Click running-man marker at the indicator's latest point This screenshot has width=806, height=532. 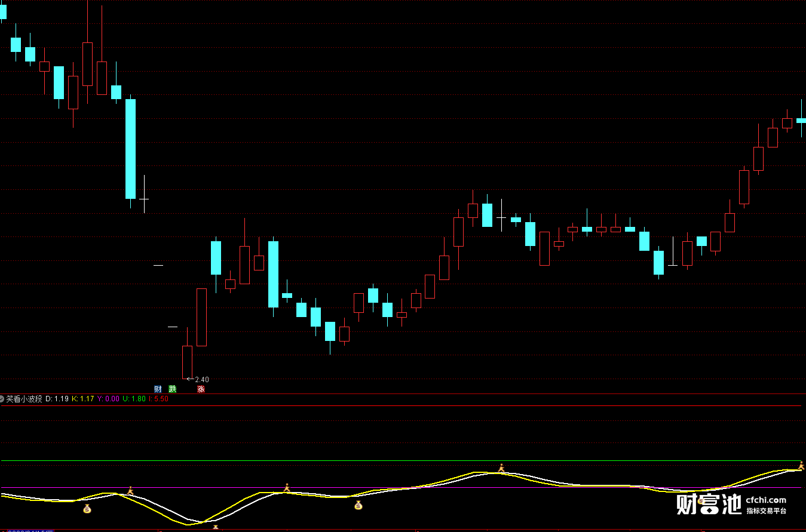pos(802,466)
